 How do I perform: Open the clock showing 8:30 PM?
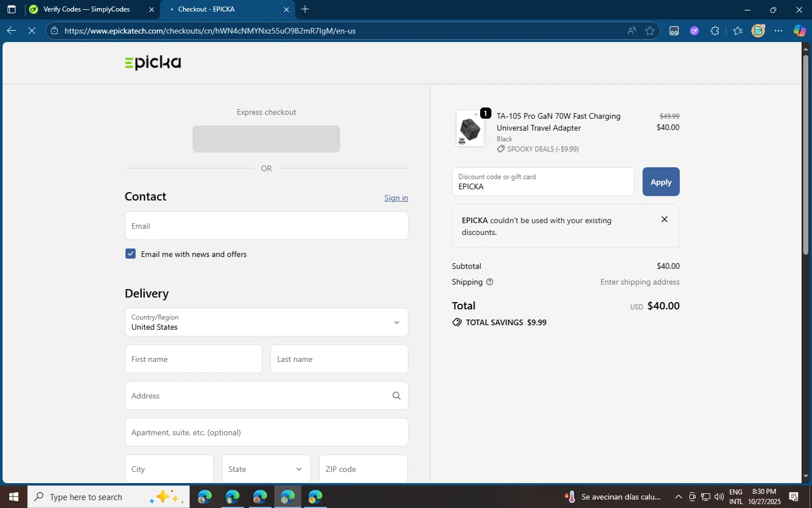tap(764, 497)
